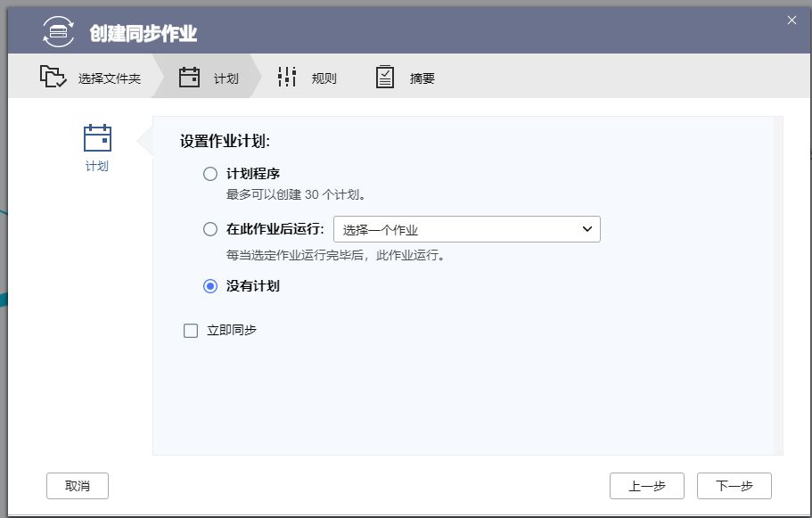812x518 pixels.
Task: Choose the 在此作业后运行 radio option
Action: click(209, 229)
